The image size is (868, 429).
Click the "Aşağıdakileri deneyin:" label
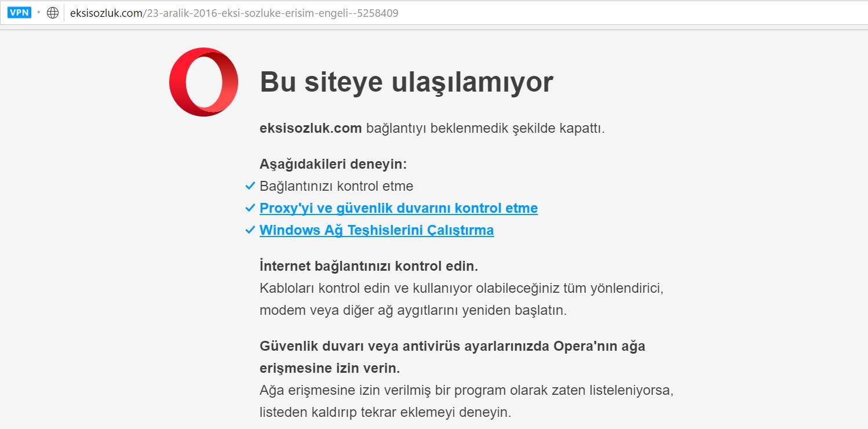pyautogui.click(x=333, y=164)
